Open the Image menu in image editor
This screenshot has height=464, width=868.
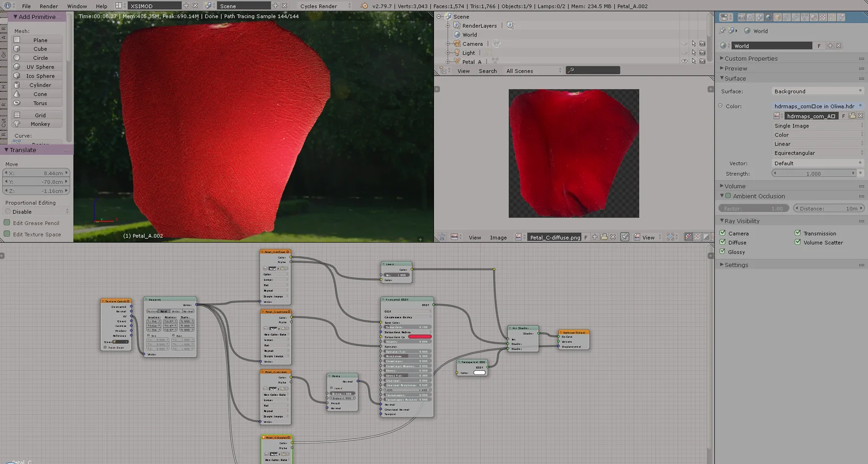[498, 237]
